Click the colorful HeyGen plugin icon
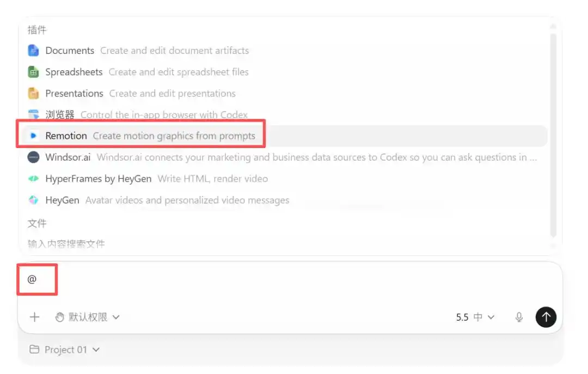This screenshot has height=374, width=588. coord(33,200)
